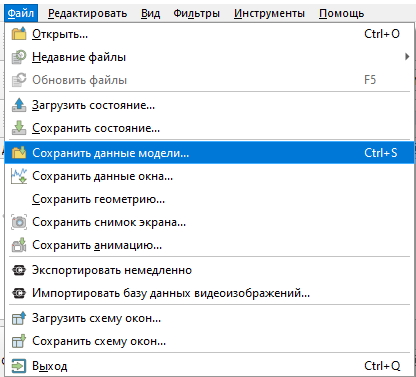The image size is (416, 377).
Task: Open the Фильтры menu
Action: (196, 13)
